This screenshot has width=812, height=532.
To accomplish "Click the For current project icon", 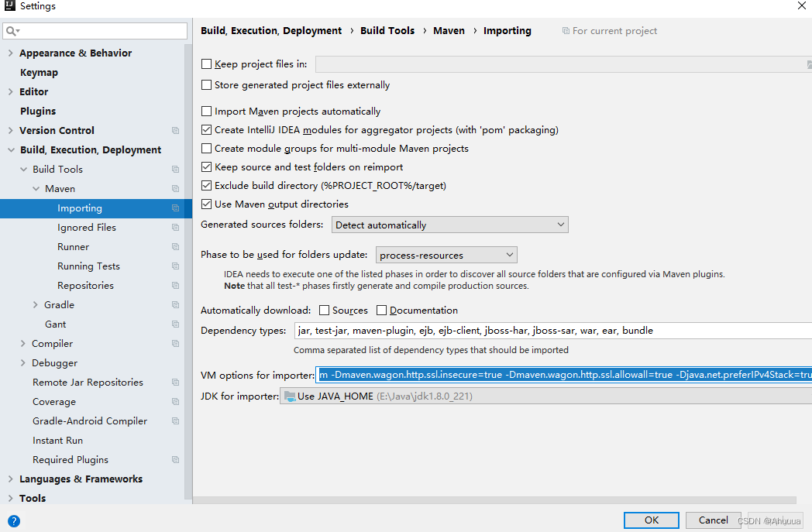I will [566, 31].
